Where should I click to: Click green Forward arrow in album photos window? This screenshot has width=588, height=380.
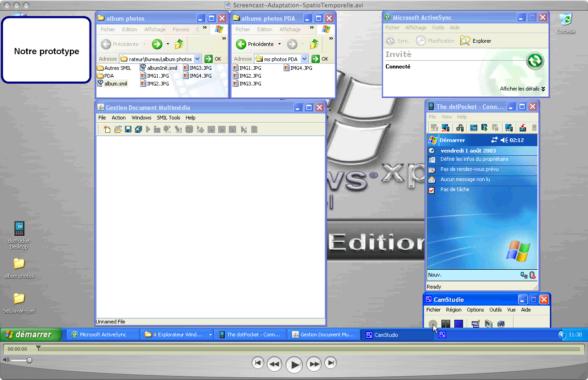(x=157, y=44)
